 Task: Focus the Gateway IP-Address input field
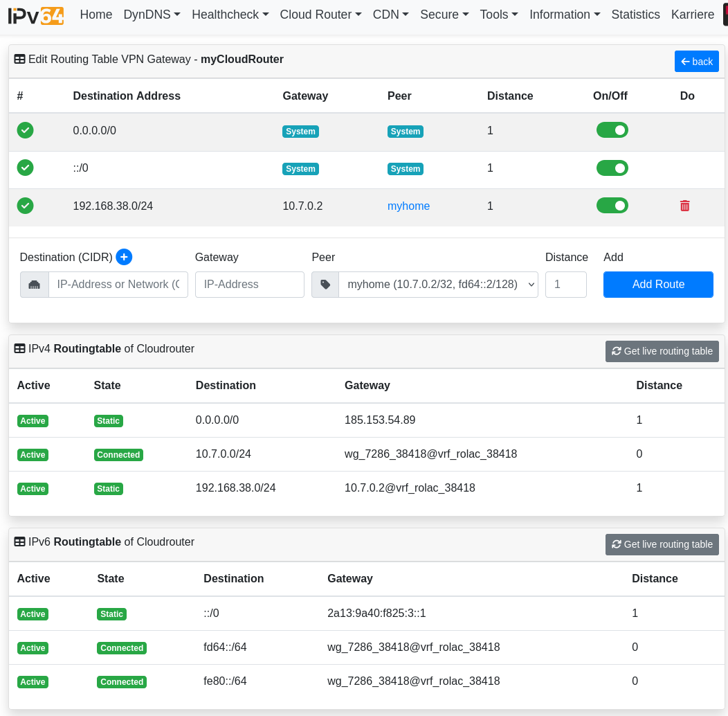[x=249, y=285]
